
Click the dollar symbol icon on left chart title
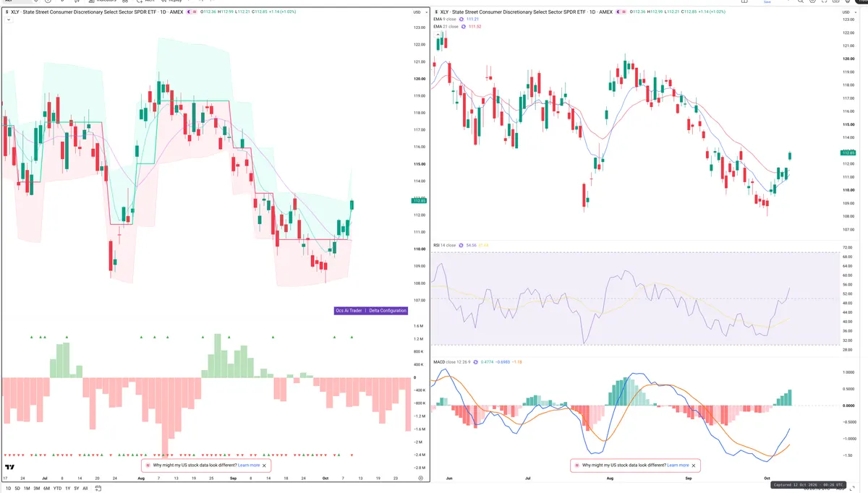click(x=7, y=12)
